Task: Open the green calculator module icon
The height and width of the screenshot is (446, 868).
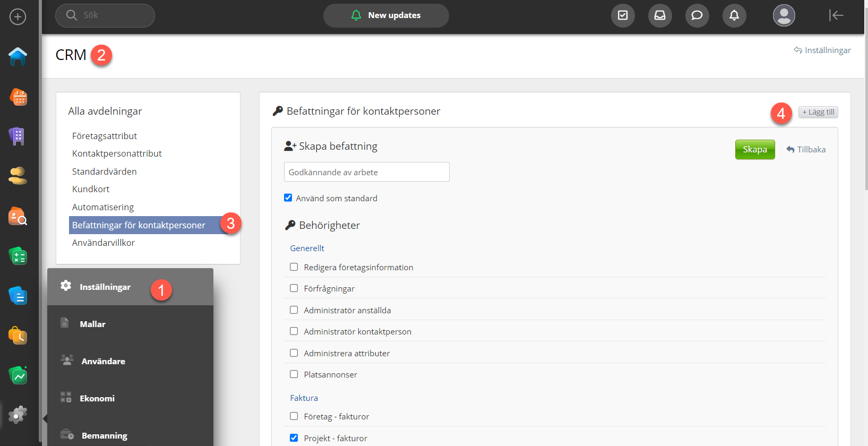Action: 18,256
